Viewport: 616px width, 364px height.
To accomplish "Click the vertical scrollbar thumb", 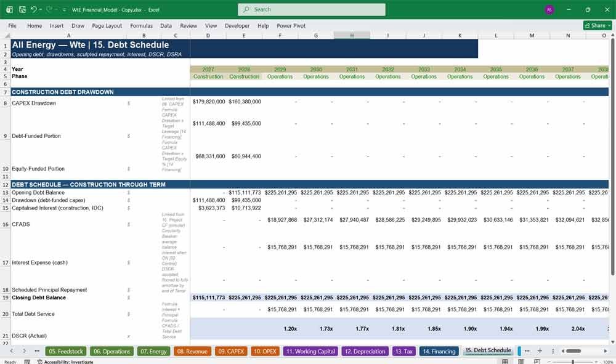I will tap(613, 157).
